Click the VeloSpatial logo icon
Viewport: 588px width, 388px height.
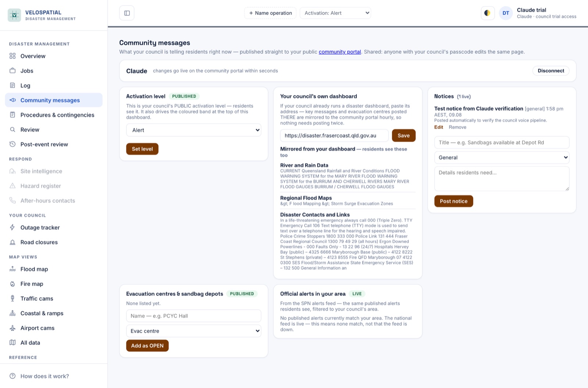point(14,15)
